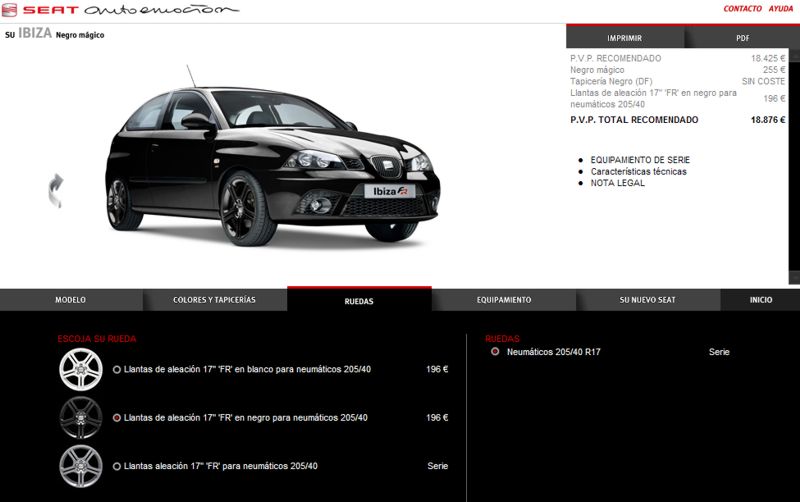Open the RUEDAS tab

359,300
